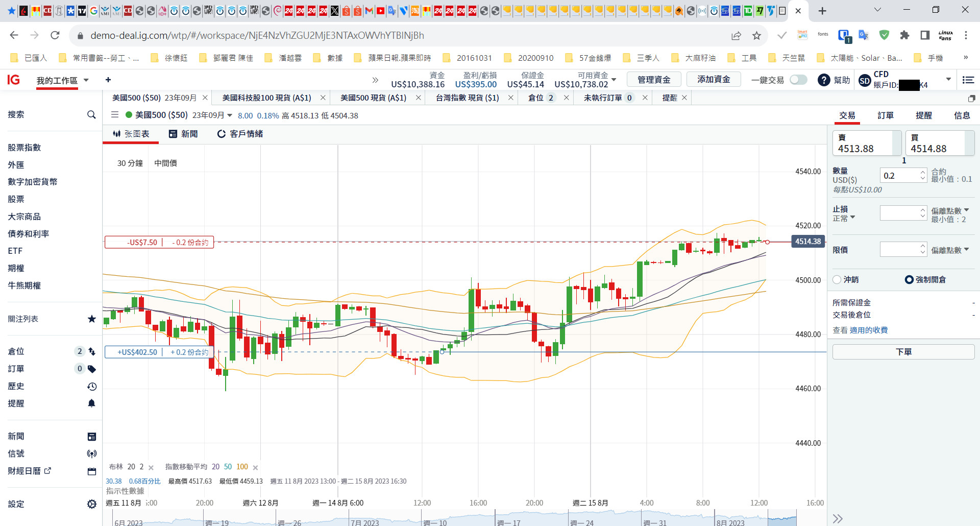Open watchlist star icon
The image size is (980, 526).
coord(92,319)
